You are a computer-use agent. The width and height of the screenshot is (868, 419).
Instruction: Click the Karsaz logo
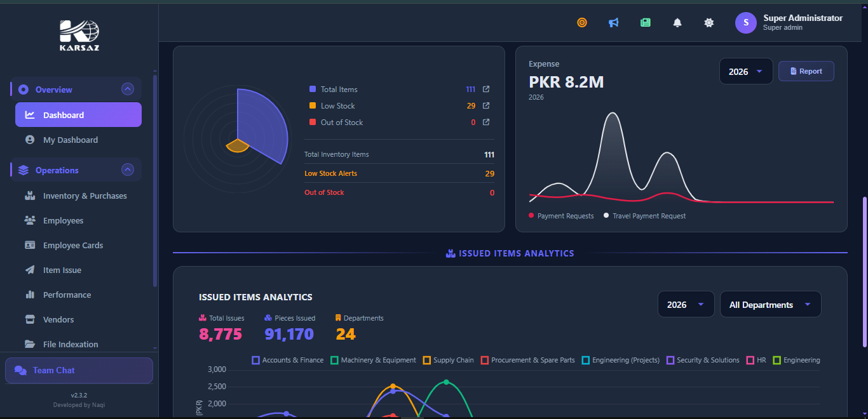pos(79,36)
